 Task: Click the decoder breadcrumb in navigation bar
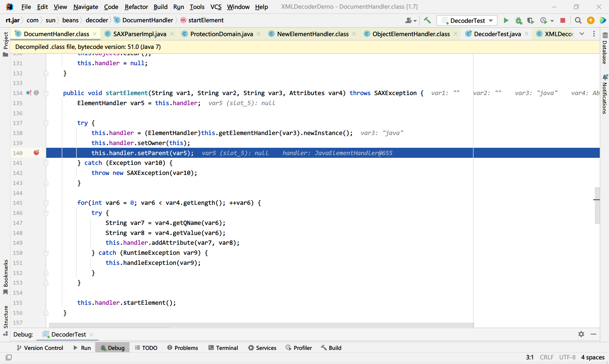click(97, 20)
